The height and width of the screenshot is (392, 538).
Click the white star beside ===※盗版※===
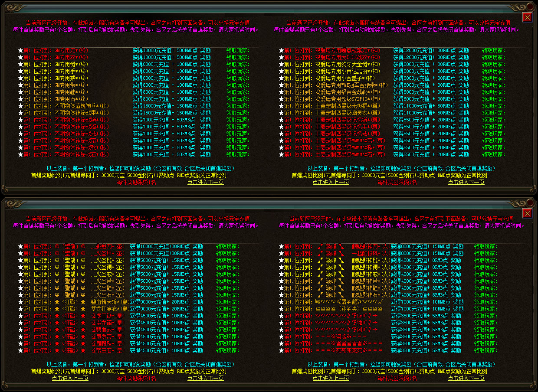point(281,336)
